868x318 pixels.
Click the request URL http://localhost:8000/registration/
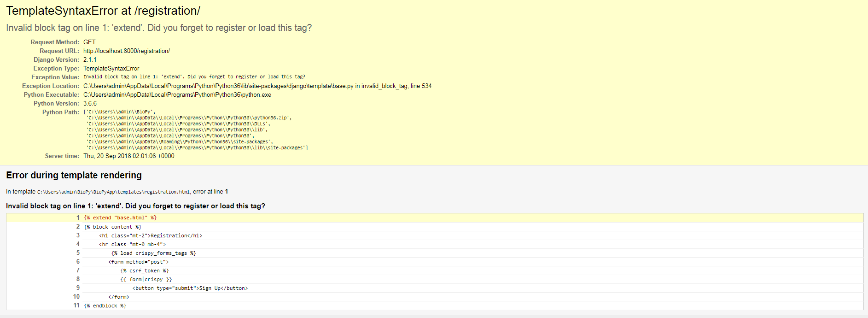coord(127,51)
